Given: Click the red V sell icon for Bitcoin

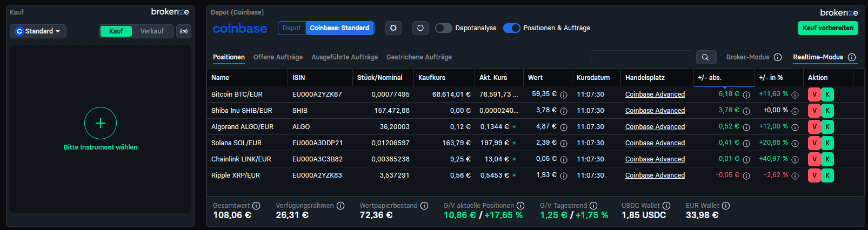Looking at the screenshot, I should [x=814, y=94].
